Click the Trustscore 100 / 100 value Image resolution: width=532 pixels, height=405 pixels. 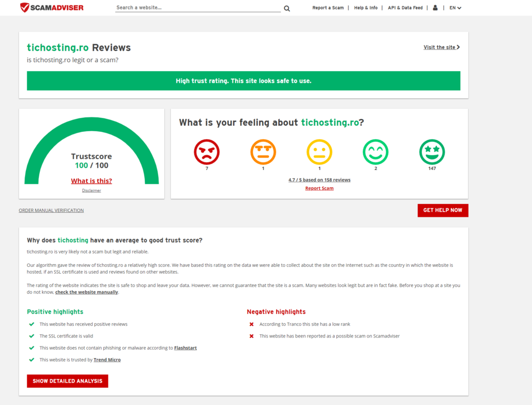(92, 165)
